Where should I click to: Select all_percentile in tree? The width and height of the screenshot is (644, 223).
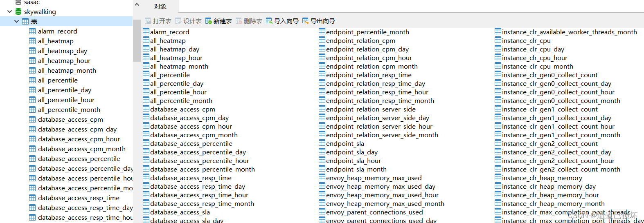click(58, 80)
